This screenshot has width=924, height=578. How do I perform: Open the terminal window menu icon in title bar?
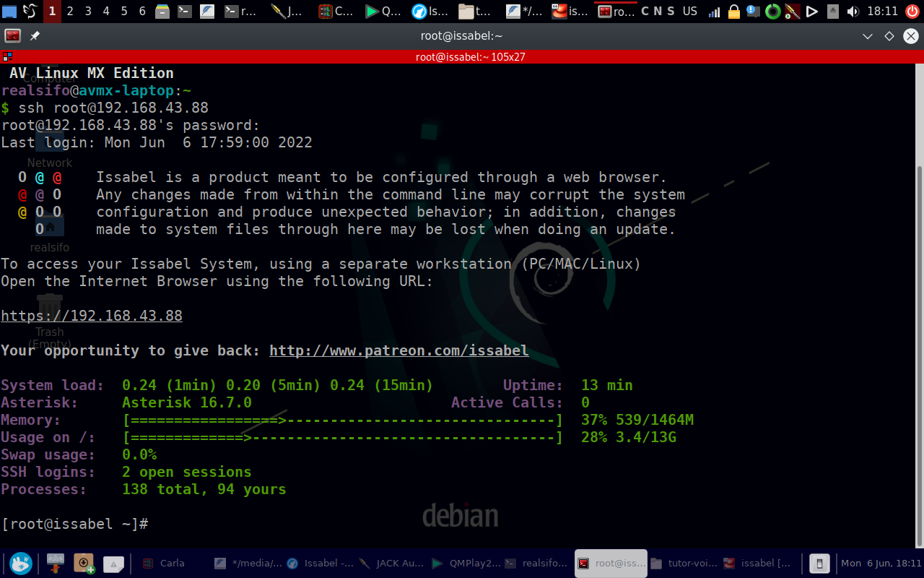coord(12,36)
